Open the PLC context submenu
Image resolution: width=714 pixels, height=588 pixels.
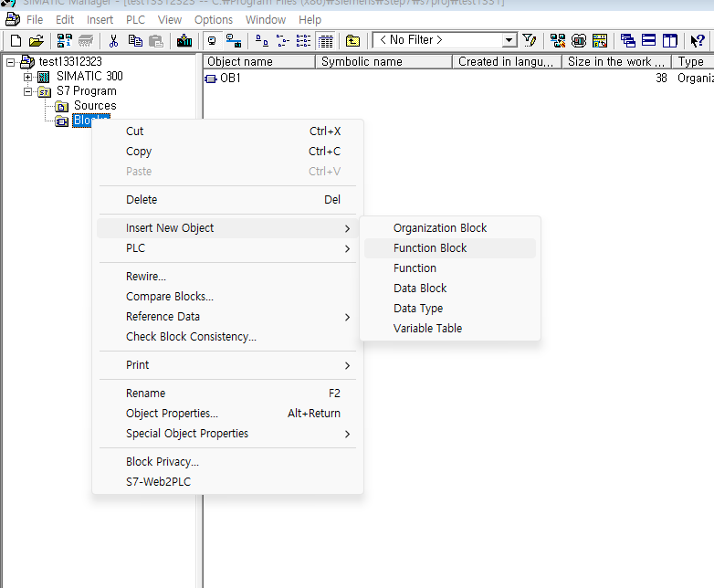coord(227,248)
